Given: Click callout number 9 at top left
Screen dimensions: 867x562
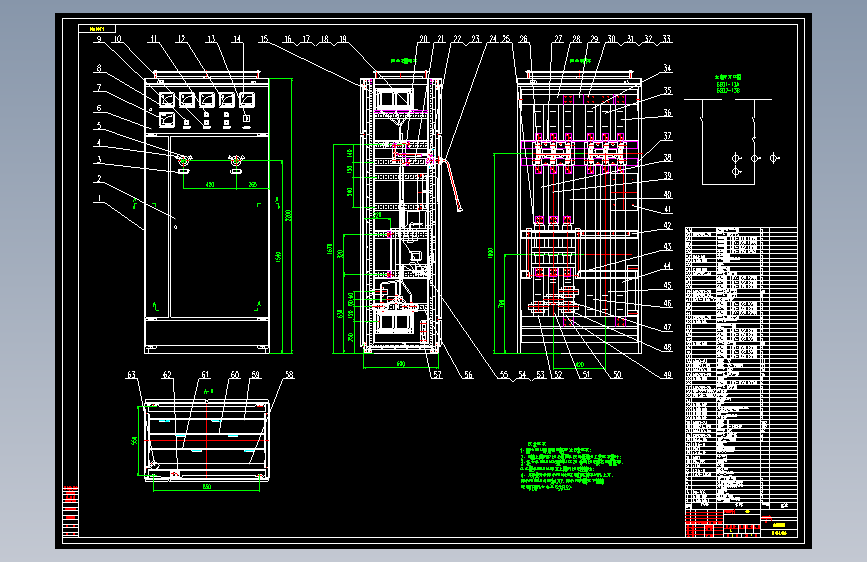Looking at the screenshot, I should [99, 39].
